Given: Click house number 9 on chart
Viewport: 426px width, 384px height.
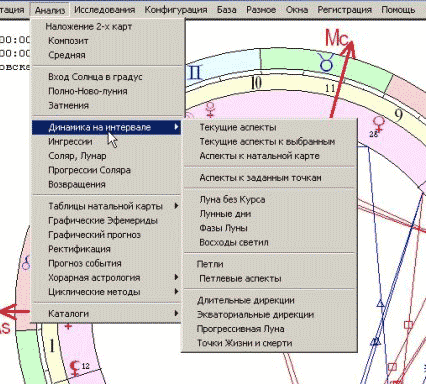Looking at the screenshot, I should [x=399, y=116].
